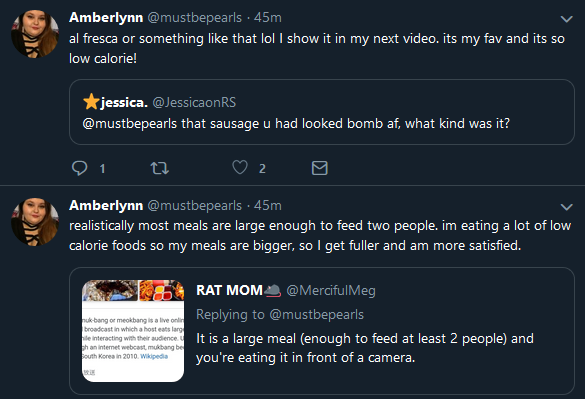This screenshot has width=585, height=399.
Task: Open the 45m timestamp on the first tweet
Action: pyautogui.click(x=268, y=18)
